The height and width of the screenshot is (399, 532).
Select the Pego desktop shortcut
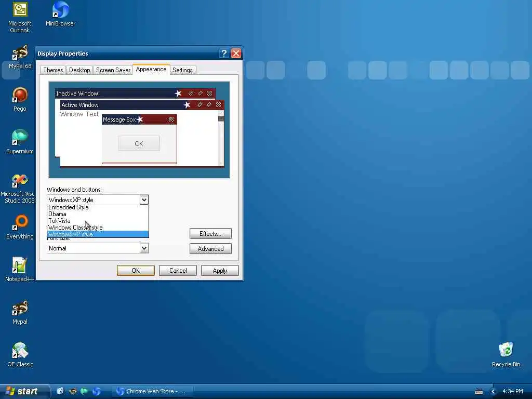[20, 99]
